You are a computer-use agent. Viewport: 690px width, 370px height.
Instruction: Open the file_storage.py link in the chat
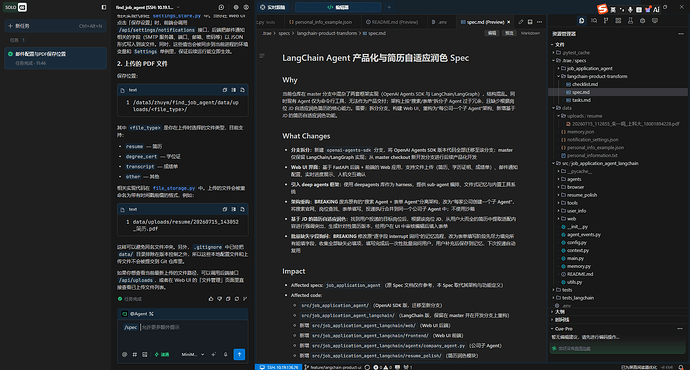click(174, 188)
